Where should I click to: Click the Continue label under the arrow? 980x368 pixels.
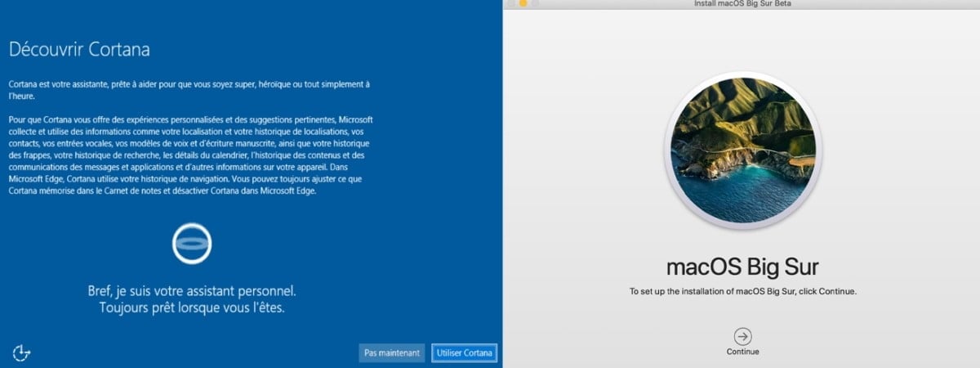(x=742, y=352)
